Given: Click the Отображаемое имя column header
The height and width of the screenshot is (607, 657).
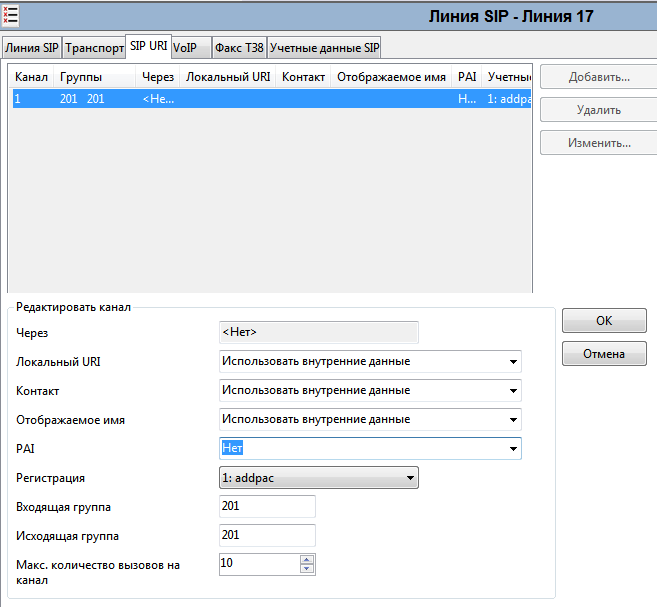Looking at the screenshot, I should click(391, 77).
